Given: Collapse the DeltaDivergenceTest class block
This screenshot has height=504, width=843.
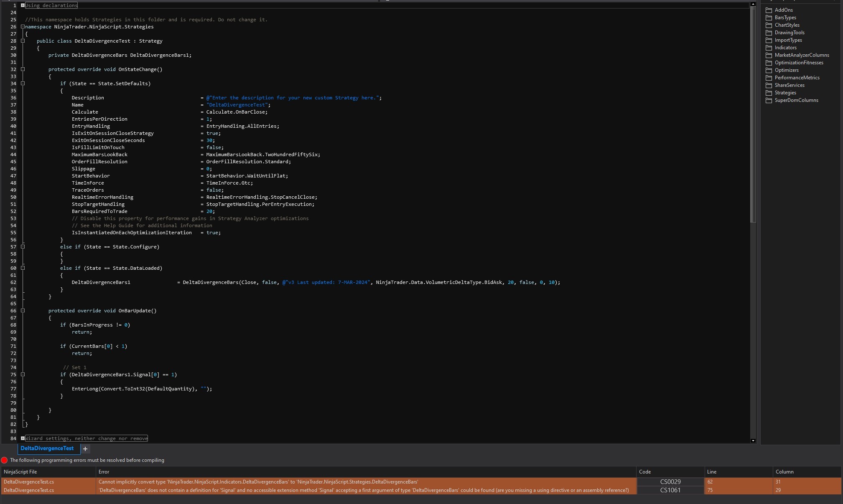Looking at the screenshot, I should (23, 41).
